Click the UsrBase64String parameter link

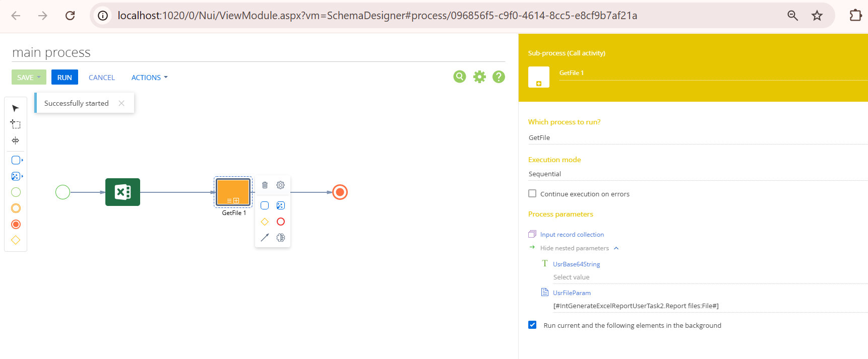(576, 264)
